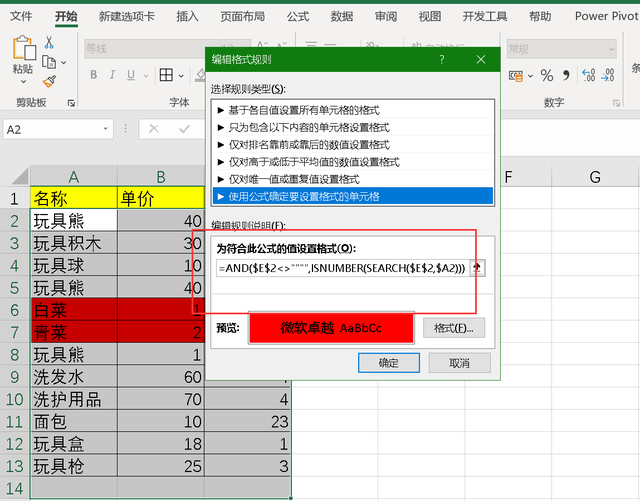Open the Name Box dropdown arrow
This screenshot has width=640, height=501.
point(105,129)
